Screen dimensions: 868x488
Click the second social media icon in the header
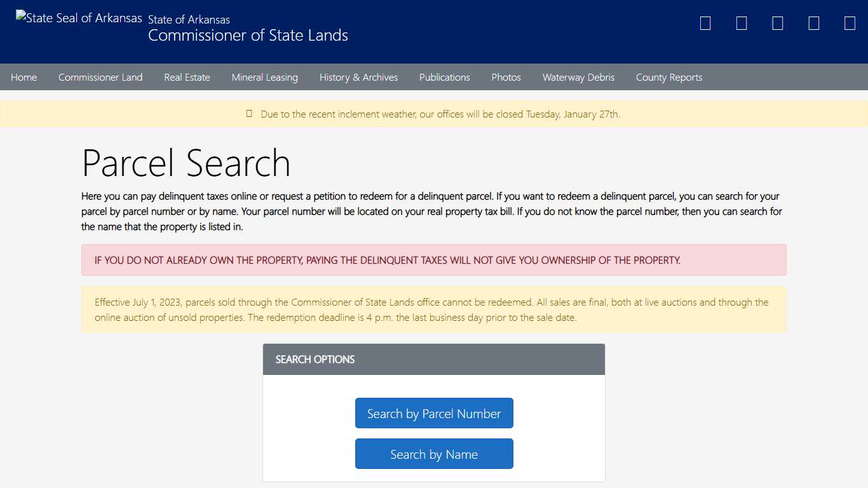[741, 22]
